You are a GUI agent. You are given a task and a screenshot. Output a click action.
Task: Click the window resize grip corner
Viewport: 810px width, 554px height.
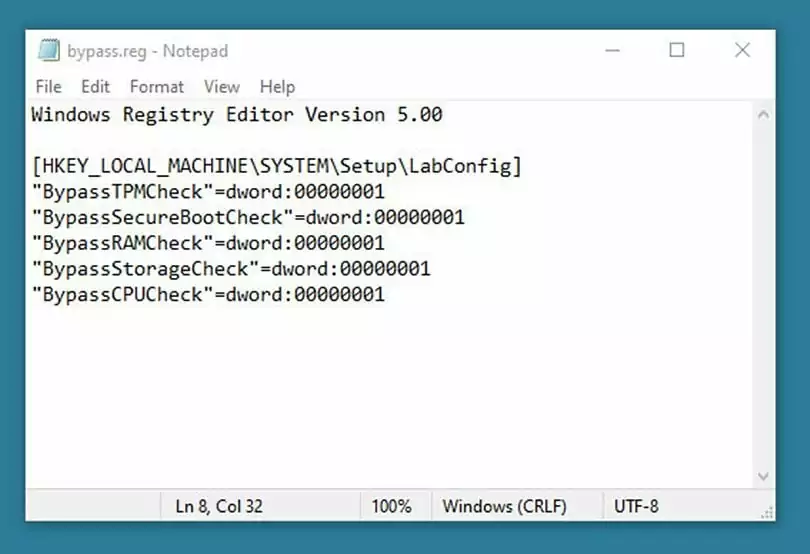(766, 512)
